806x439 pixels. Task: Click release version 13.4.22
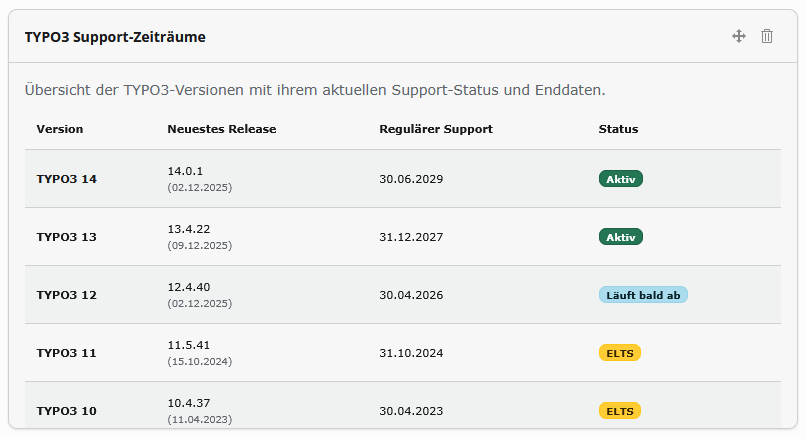189,229
